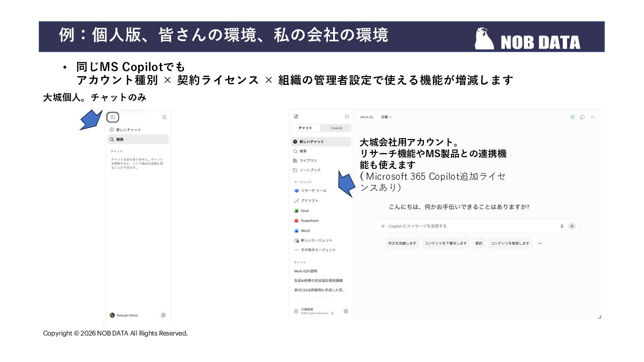Open apps grid above the Cowork tab

347,116
